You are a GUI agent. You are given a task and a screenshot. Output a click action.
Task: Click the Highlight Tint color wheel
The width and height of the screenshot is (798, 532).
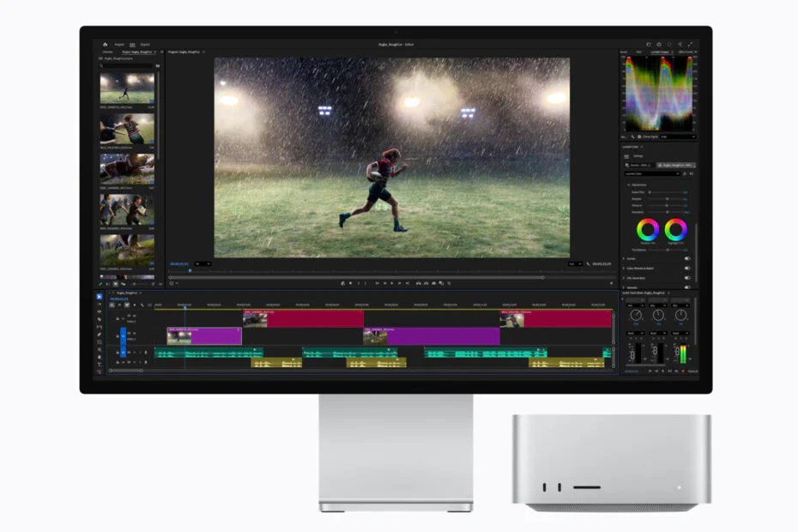pos(676,230)
